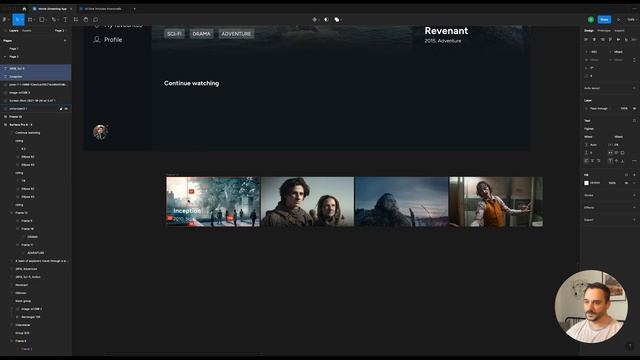Click the Present play icon

click(x=618, y=19)
